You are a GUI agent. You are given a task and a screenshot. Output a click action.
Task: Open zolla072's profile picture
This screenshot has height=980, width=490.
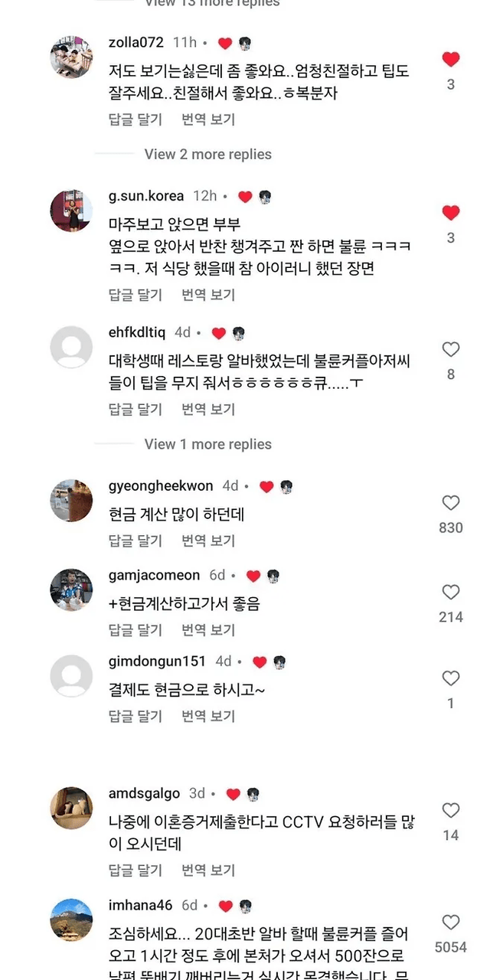(x=72, y=57)
